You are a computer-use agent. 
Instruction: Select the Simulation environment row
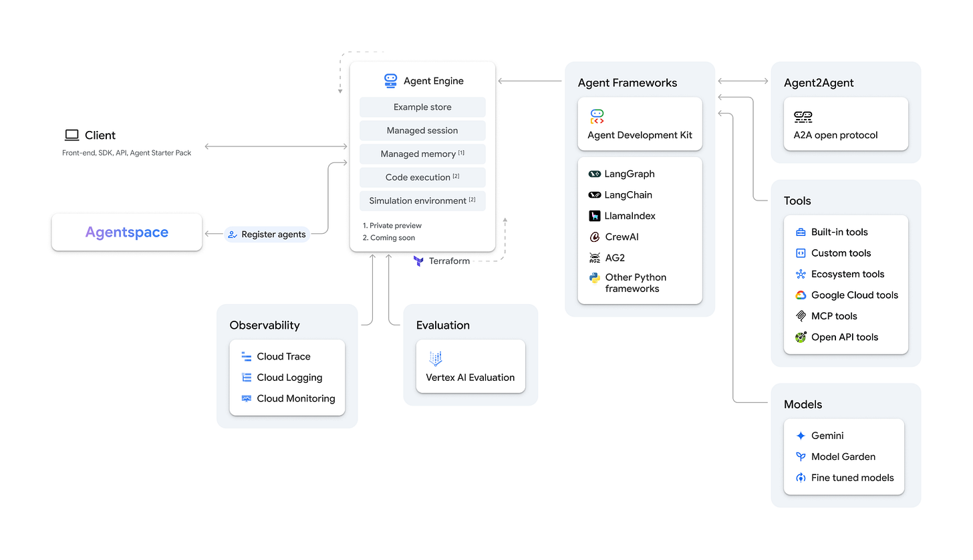[x=422, y=200]
